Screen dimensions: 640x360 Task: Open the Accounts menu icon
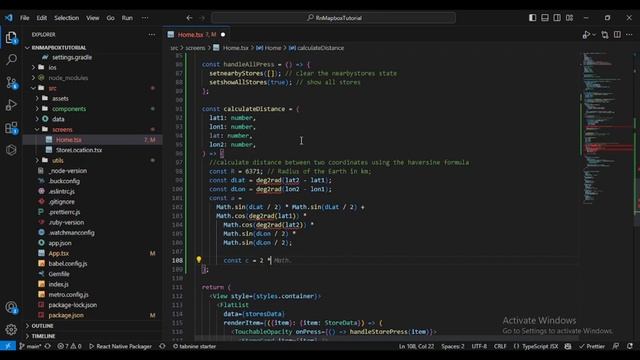pyautogui.click(x=11, y=307)
